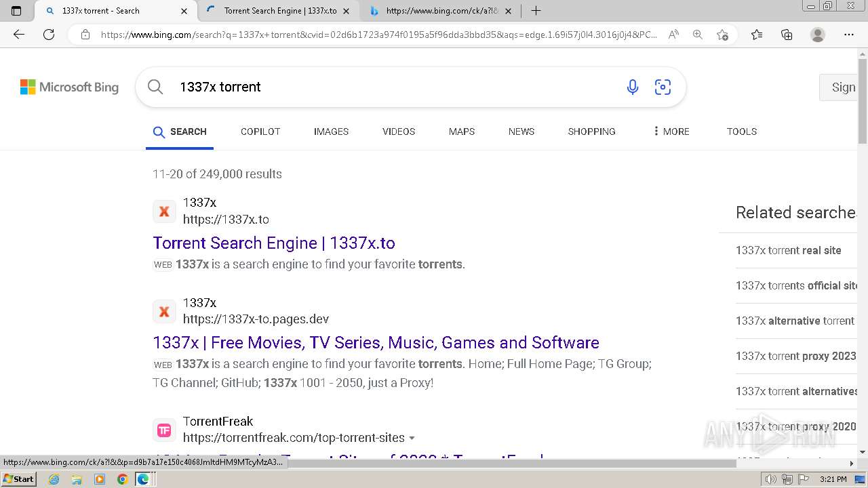Viewport: 868px width, 488px height.
Task: Click the horizontal scrollbar right arrow
Action: (852, 464)
